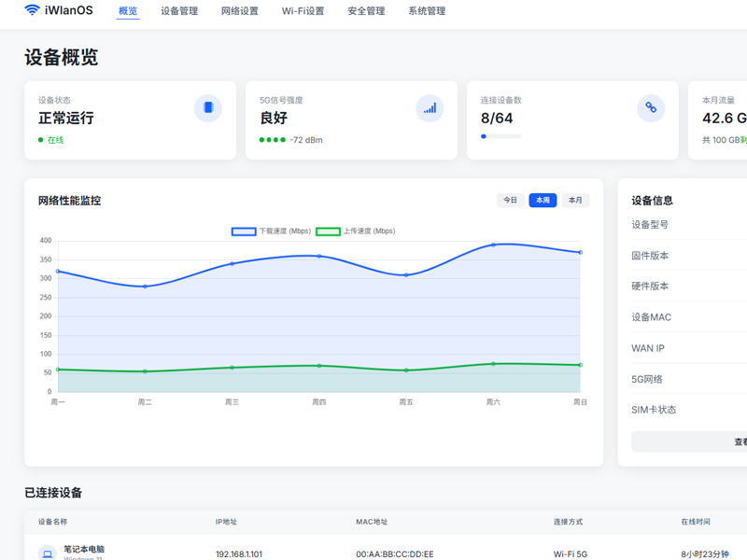
Task: Click the 设备名称 column header
Action: pos(52,522)
